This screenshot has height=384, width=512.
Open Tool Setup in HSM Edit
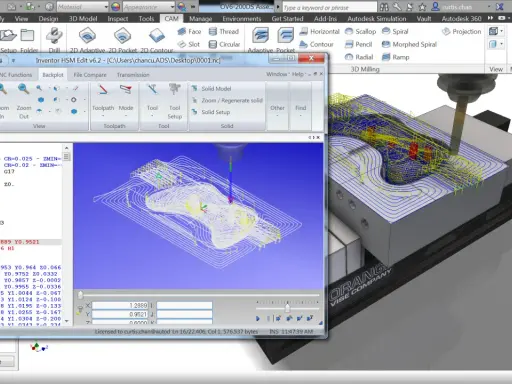coord(175,101)
